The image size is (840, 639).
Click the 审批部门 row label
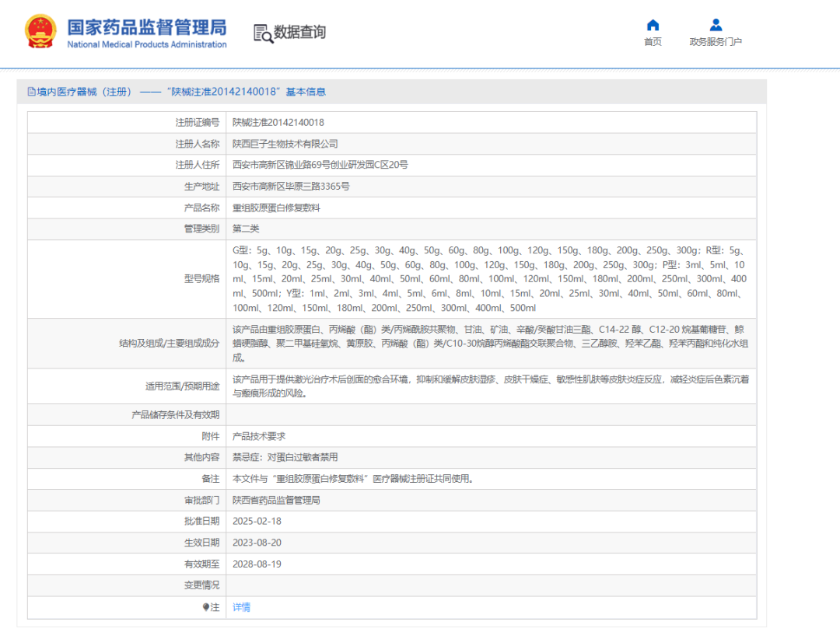click(202, 501)
